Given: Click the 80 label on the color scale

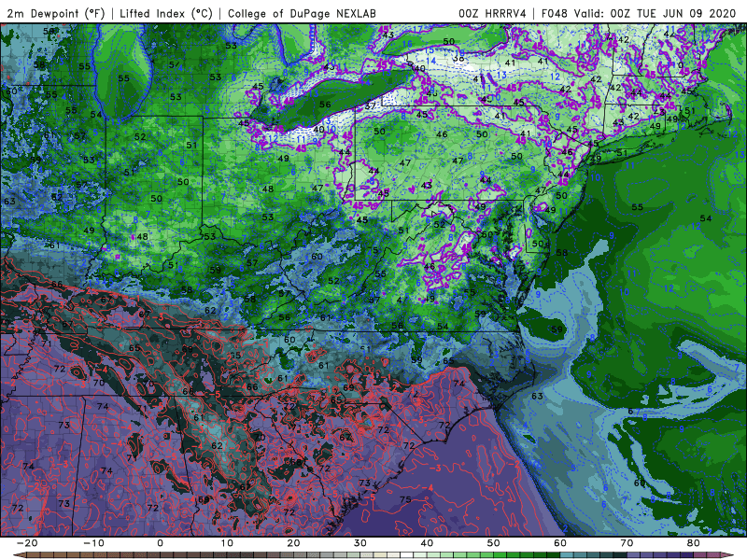Looking at the screenshot, I should (x=694, y=543).
